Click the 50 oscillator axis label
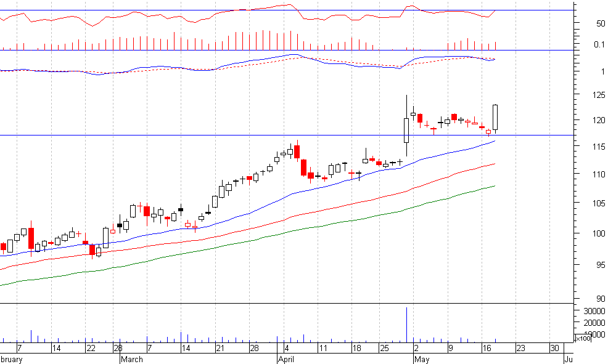The width and height of the screenshot is (608, 364). point(601,23)
